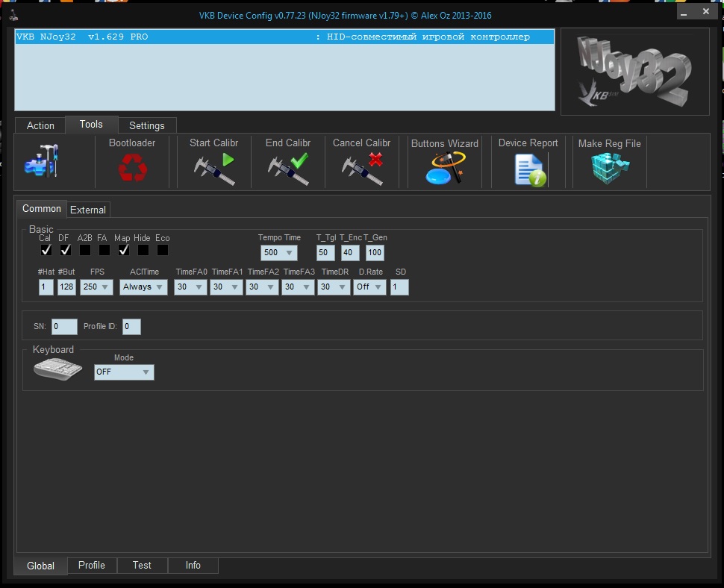Expand the TimeFA1 dropdown

point(226,287)
